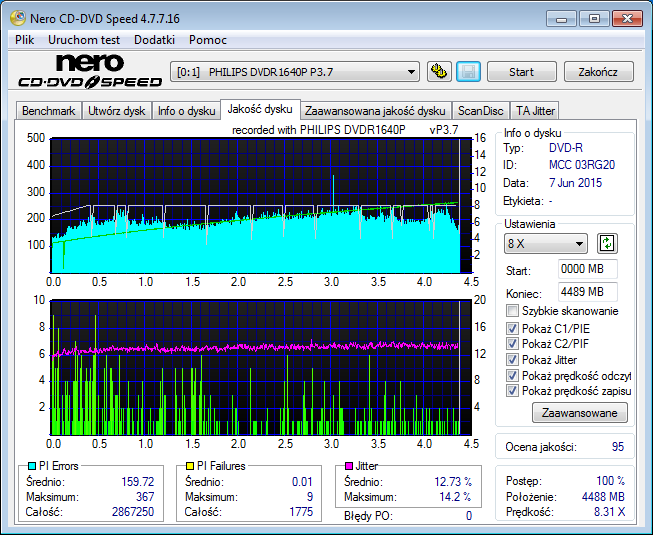Screen dimensions: 653x535
Task: Click the yellow PI Failures legend swatch
Action: point(189,466)
